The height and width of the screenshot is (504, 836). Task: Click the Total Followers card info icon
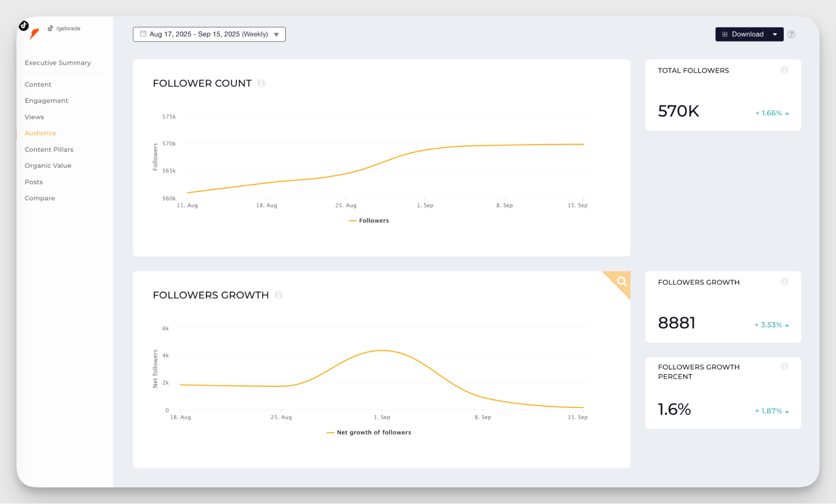[784, 70]
